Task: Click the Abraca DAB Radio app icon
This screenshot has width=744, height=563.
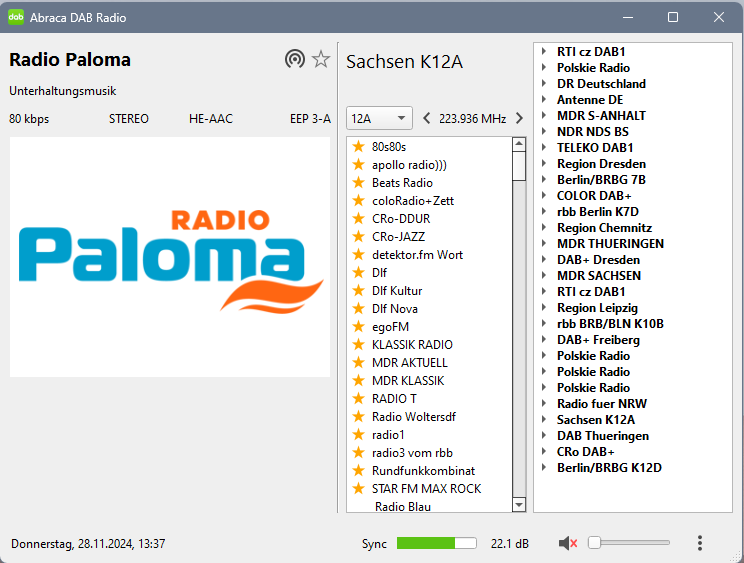Action: point(16,17)
